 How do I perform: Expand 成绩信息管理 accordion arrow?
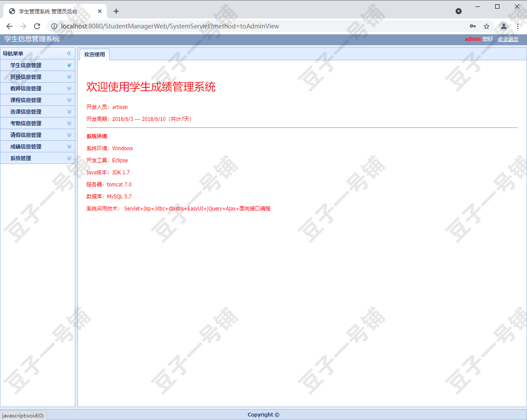tap(69, 146)
